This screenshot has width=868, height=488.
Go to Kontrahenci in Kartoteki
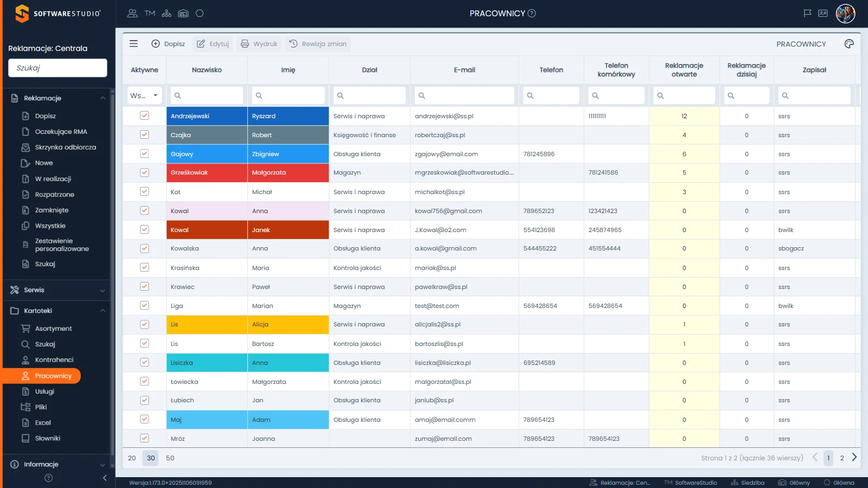[54, 360]
